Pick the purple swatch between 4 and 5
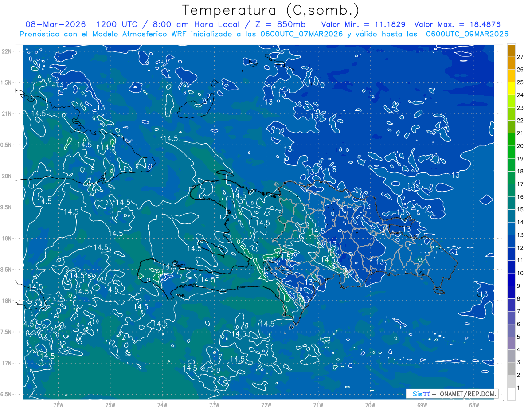The height and width of the screenshot is (411, 532). (x=511, y=343)
